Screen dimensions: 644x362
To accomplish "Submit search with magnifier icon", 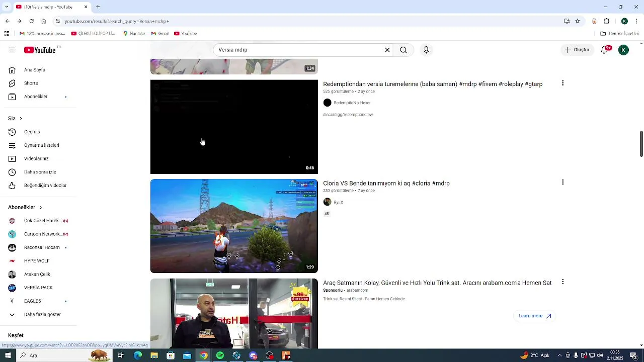I will 404,50.
